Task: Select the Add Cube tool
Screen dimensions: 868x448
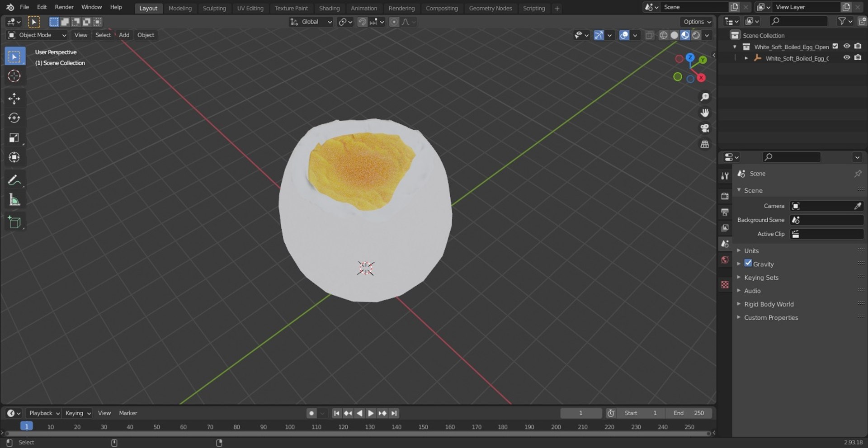Action: pyautogui.click(x=14, y=222)
